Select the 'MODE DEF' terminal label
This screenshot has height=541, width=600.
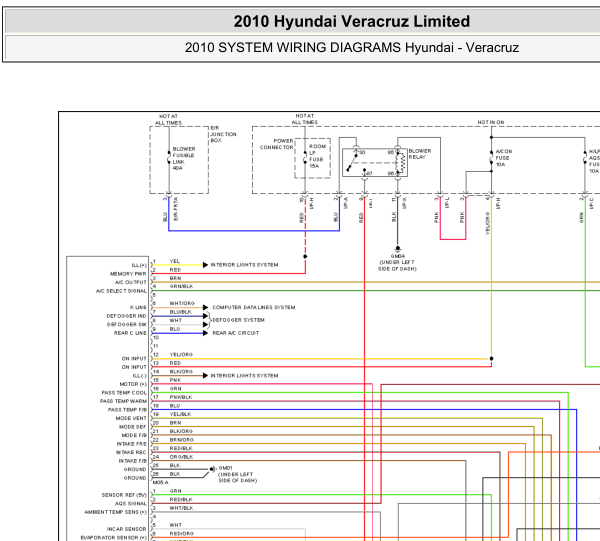(x=132, y=427)
